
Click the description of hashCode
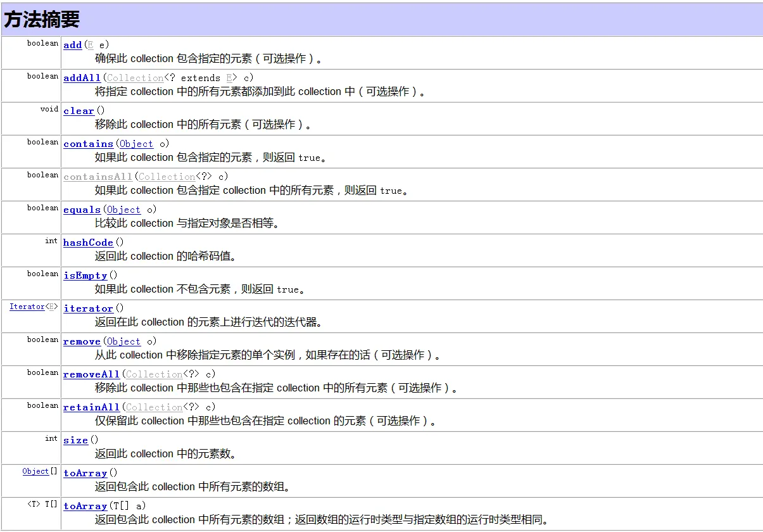pos(166,256)
